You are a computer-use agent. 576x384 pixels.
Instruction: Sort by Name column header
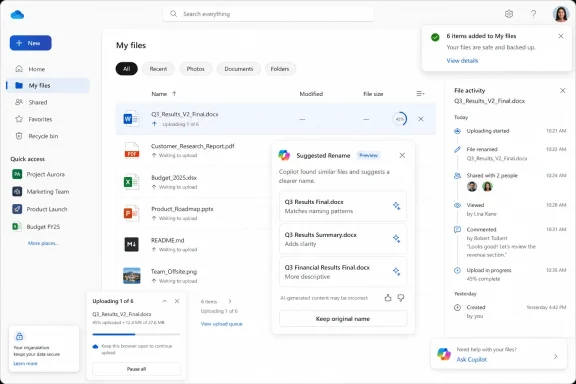164,94
